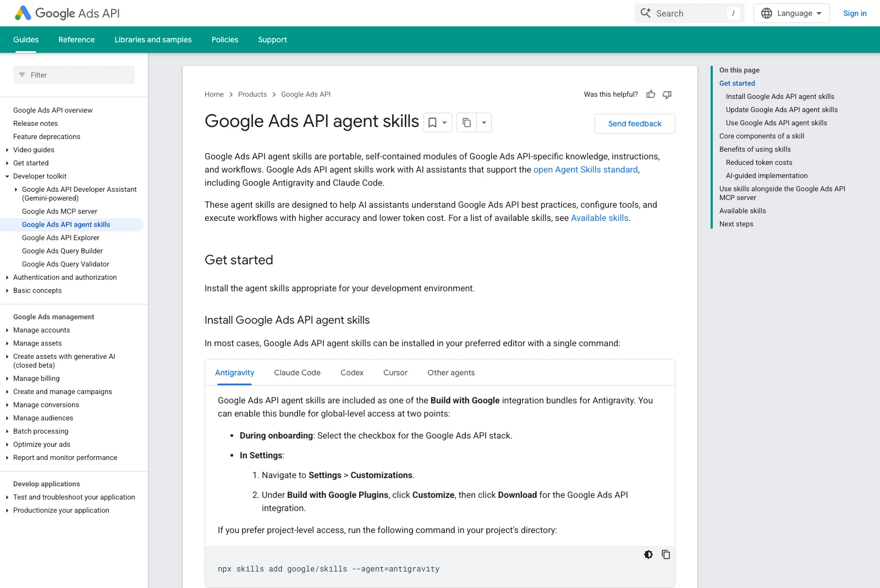The width and height of the screenshot is (880, 588).
Task: Open Google Ads API overview
Action: tap(53, 110)
